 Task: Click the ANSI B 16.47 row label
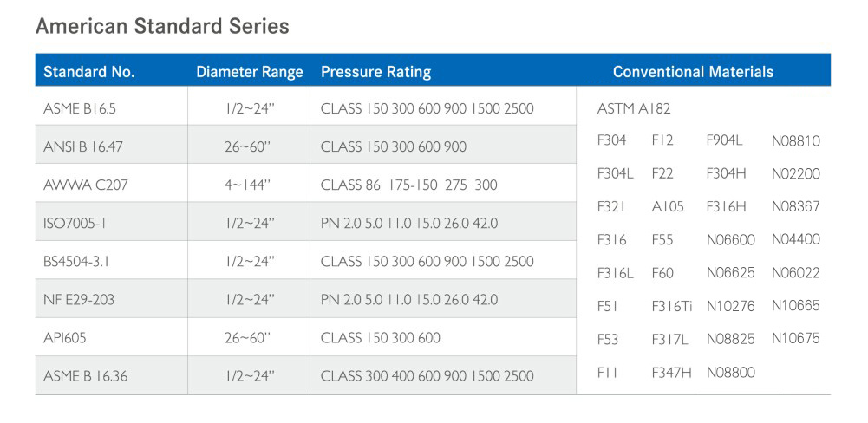coord(83,147)
